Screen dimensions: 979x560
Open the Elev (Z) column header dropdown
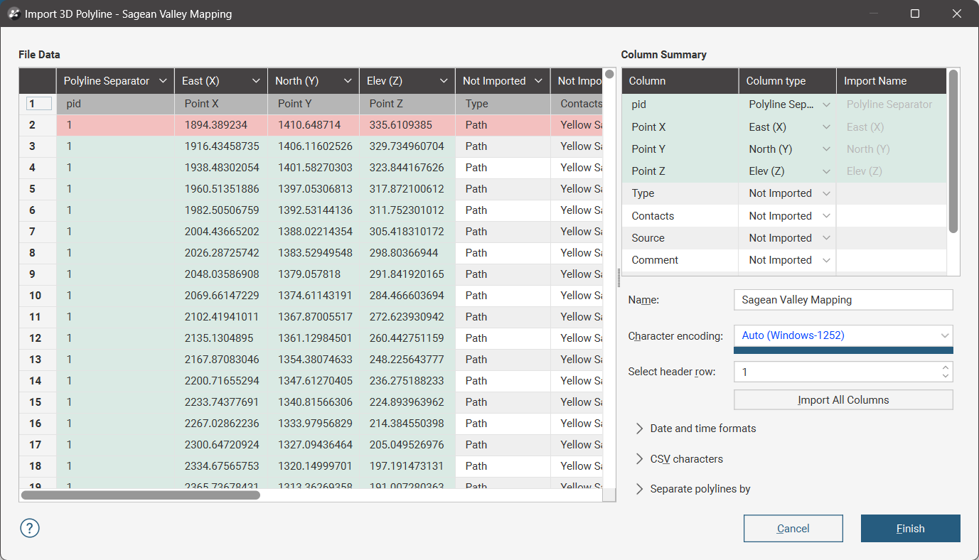444,81
